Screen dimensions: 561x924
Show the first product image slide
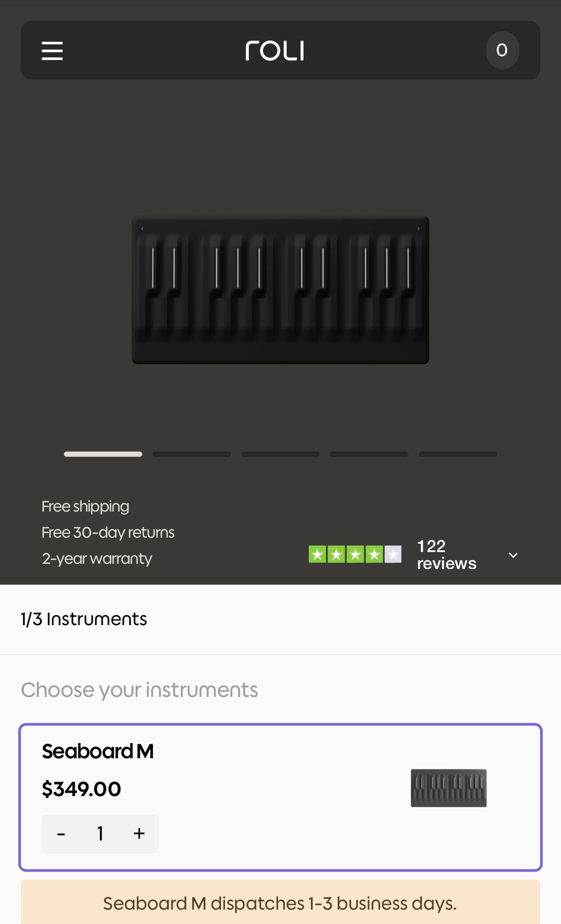pyautogui.click(x=103, y=454)
